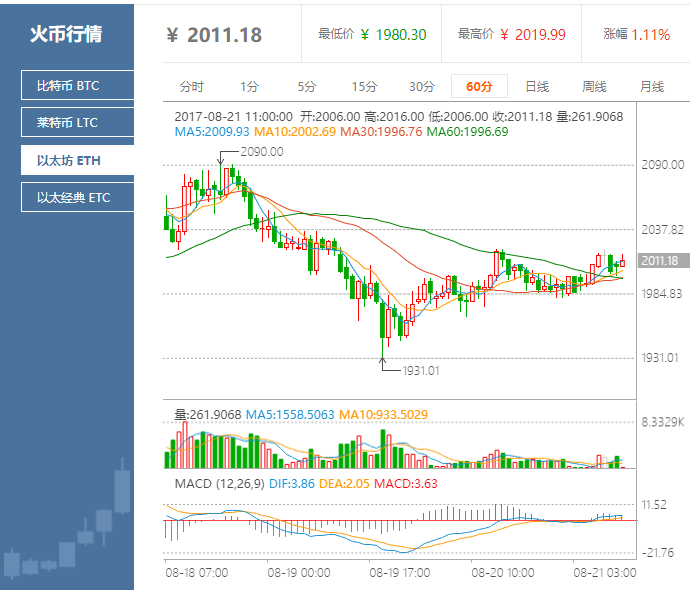Click the MACD (12,26,9) indicator label
The height and width of the screenshot is (590, 690).
[x=218, y=484]
